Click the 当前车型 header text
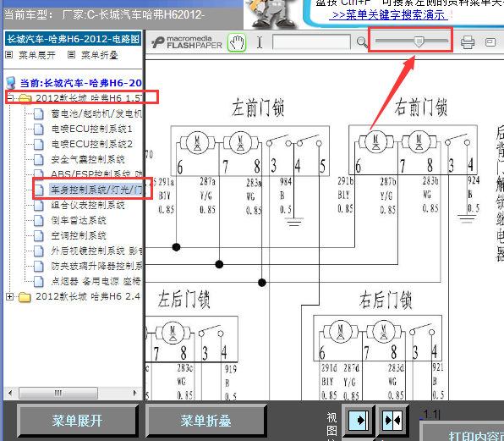504x441 pixels. (104, 14)
